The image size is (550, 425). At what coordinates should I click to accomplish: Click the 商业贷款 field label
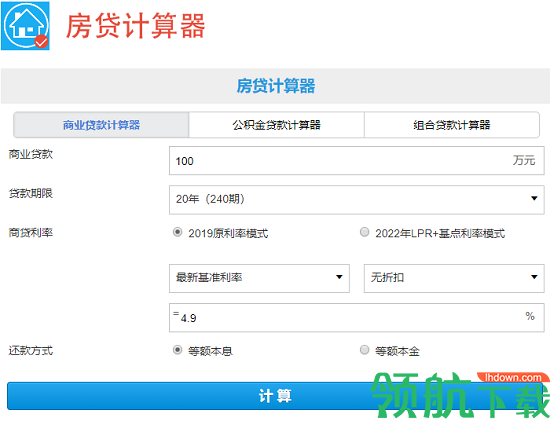(x=31, y=154)
